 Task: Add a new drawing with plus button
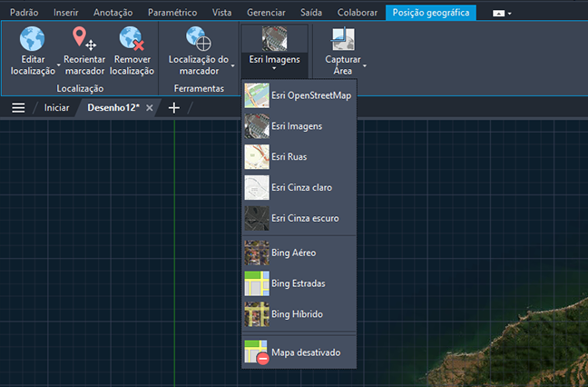coord(173,108)
